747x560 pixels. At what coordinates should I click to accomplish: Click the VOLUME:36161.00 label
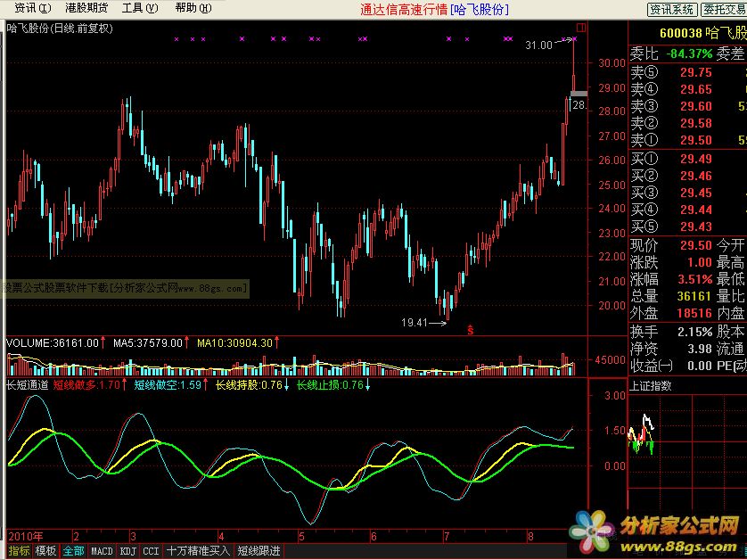pos(53,342)
